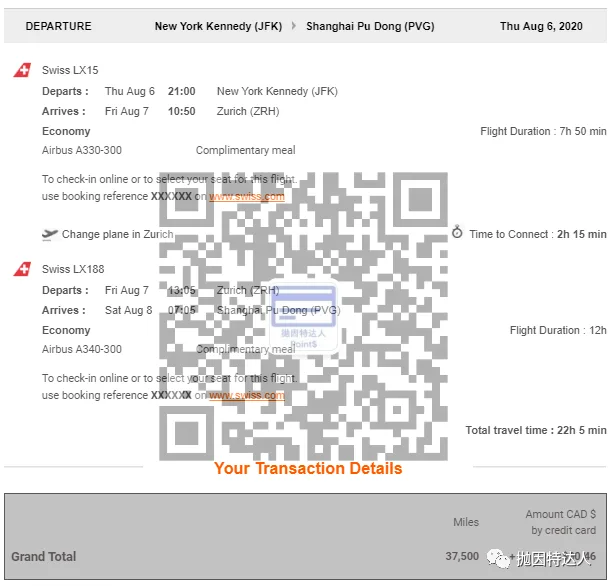Image resolution: width=611 pixels, height=586 pixels.
Task: Click 'Total travel time : 22h 5 min'
Action: pos(536,430)
